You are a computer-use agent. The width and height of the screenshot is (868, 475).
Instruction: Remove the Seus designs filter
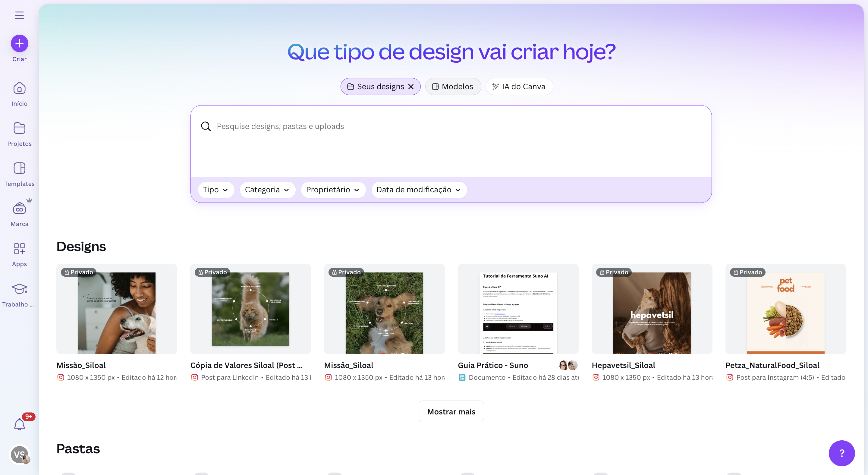coord(411,87)
